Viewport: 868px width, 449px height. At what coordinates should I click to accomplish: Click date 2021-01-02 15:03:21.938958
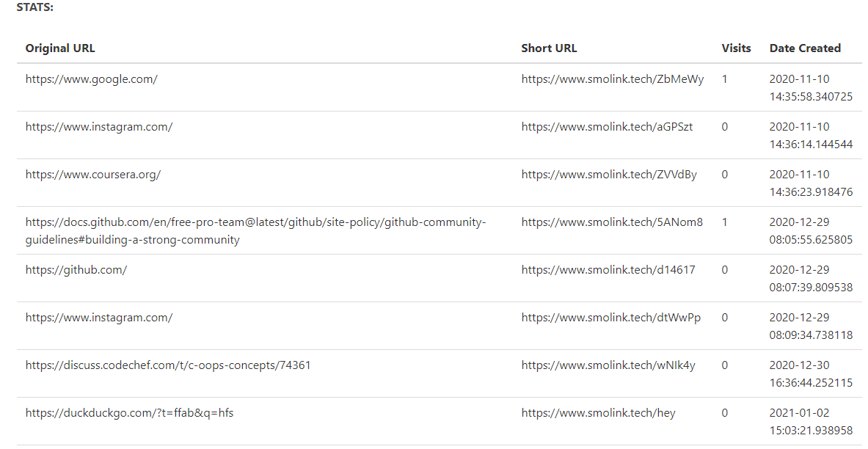click(811, 421)
